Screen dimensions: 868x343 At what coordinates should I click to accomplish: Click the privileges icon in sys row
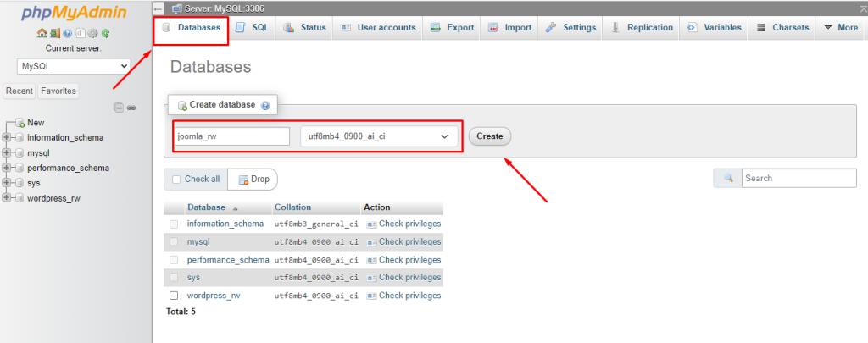(x=371, y=278)
